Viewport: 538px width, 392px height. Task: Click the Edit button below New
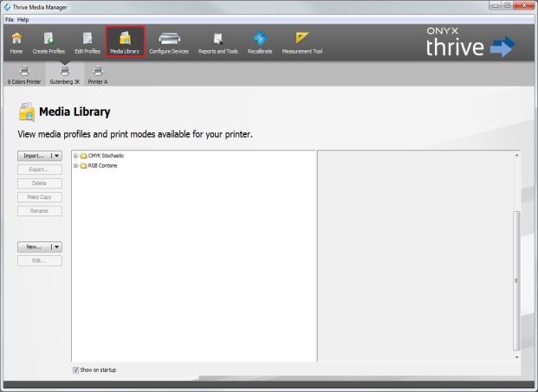click(40, 260)
